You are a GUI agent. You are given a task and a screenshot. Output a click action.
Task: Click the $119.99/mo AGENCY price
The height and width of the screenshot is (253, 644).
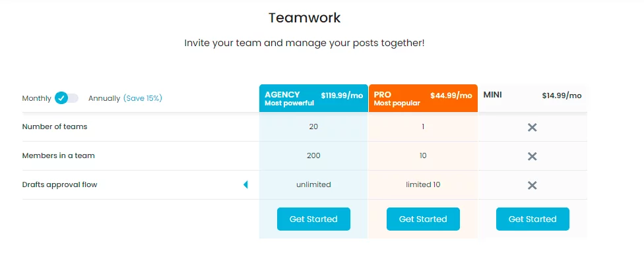pyautogui.click(x=342, y=96)
